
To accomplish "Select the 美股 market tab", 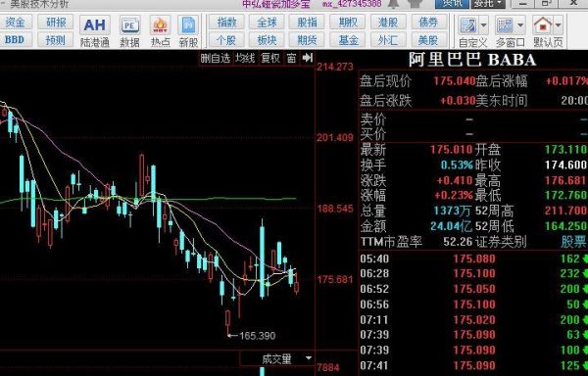I will click(428, 40).
